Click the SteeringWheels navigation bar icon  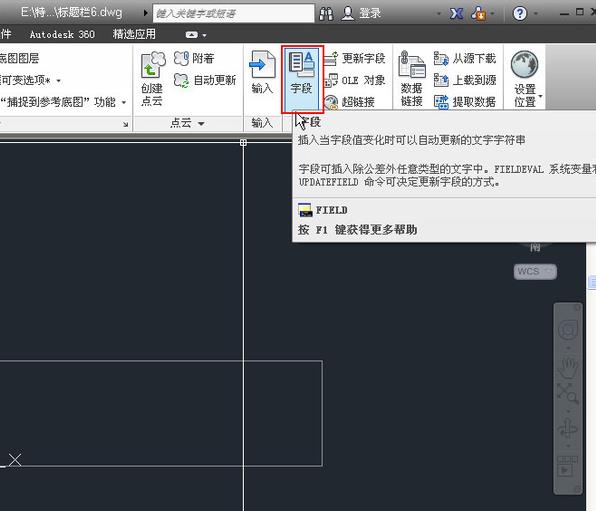[568, 330]
